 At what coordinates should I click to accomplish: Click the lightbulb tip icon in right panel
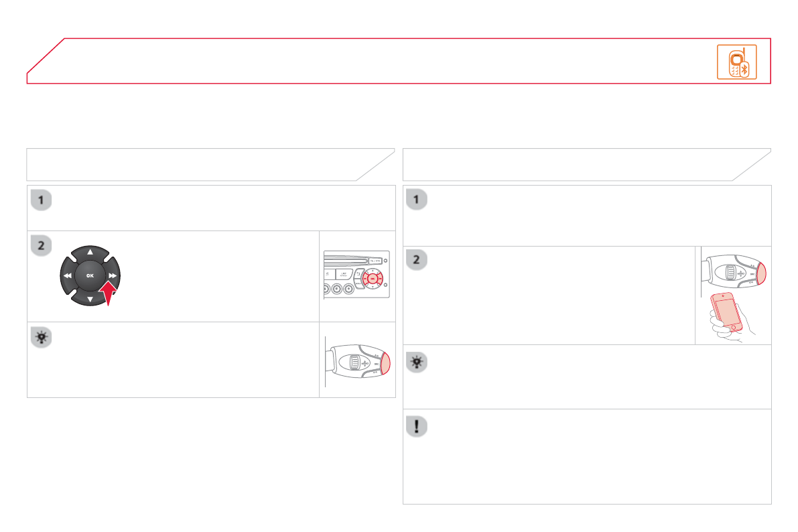[x=418, y=362]
